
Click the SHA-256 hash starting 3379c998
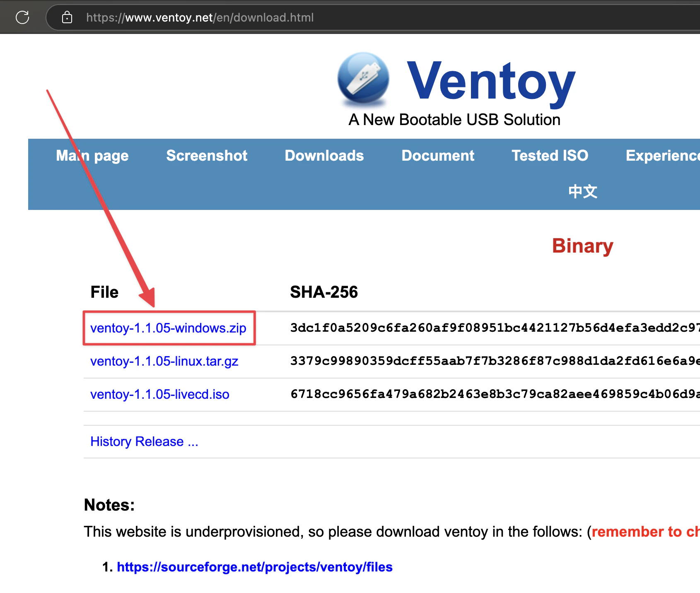[x=495, y=361]
